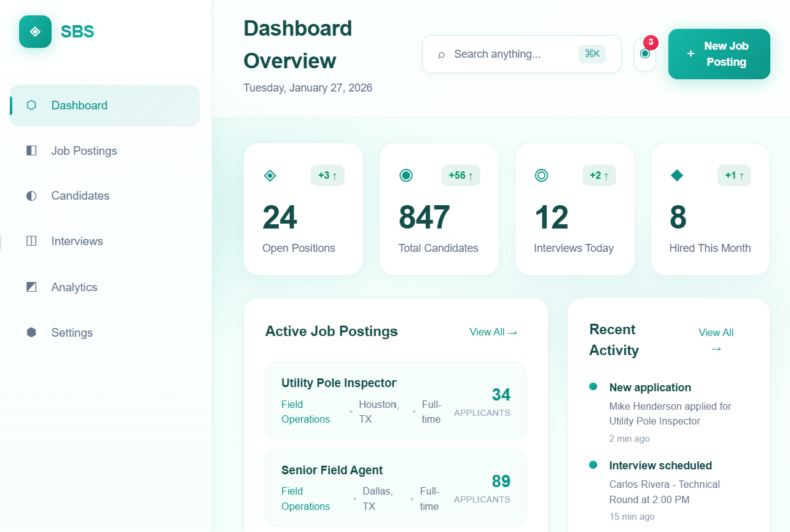Click the Open Positions diamond icon
The height and width of the screenshot is (532, 790).
click(x=270, y=176)
